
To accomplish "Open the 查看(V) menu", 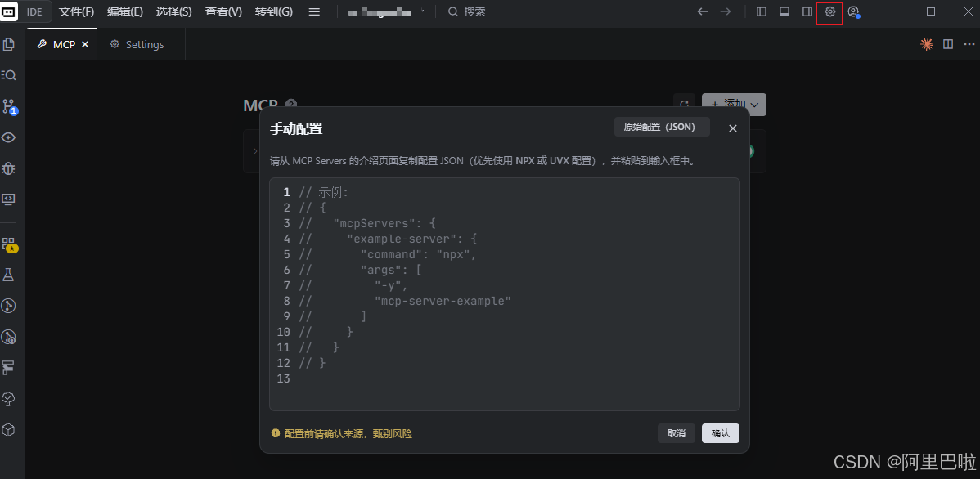I will click(x=223, y=12).
